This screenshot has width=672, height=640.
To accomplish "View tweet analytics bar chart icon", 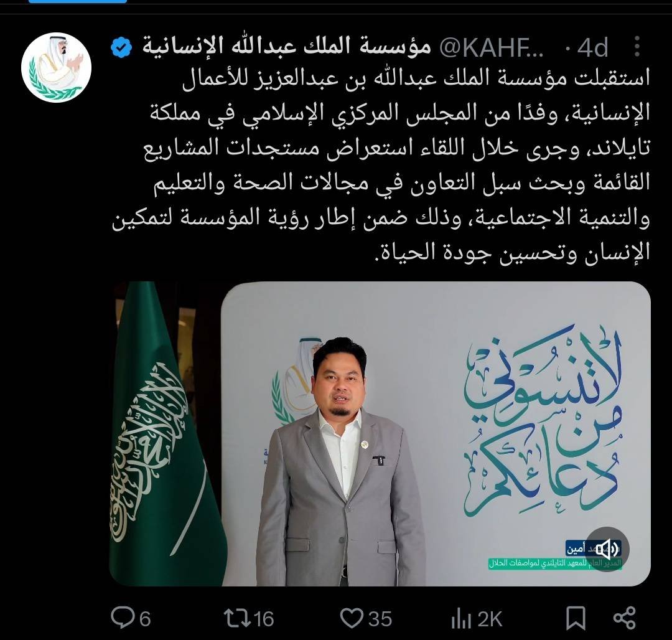I will pos(462,619).
